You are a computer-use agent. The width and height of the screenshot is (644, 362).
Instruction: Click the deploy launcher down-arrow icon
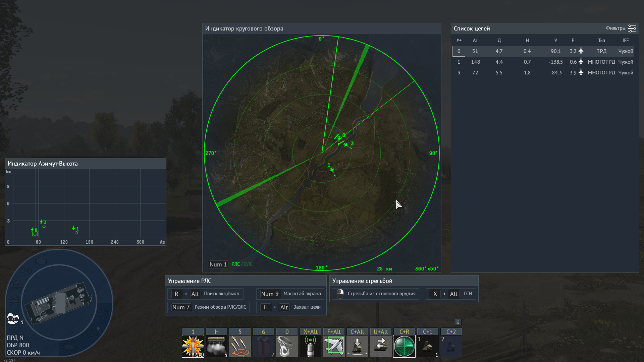357,346
